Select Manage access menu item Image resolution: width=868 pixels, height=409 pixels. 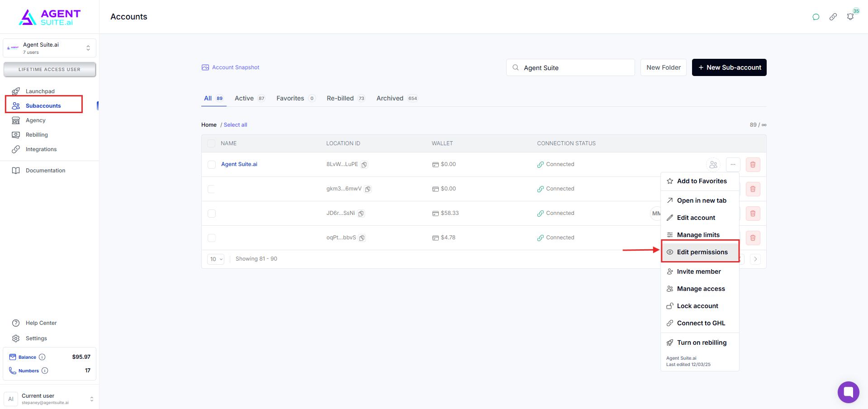click(x=700, y=289)
